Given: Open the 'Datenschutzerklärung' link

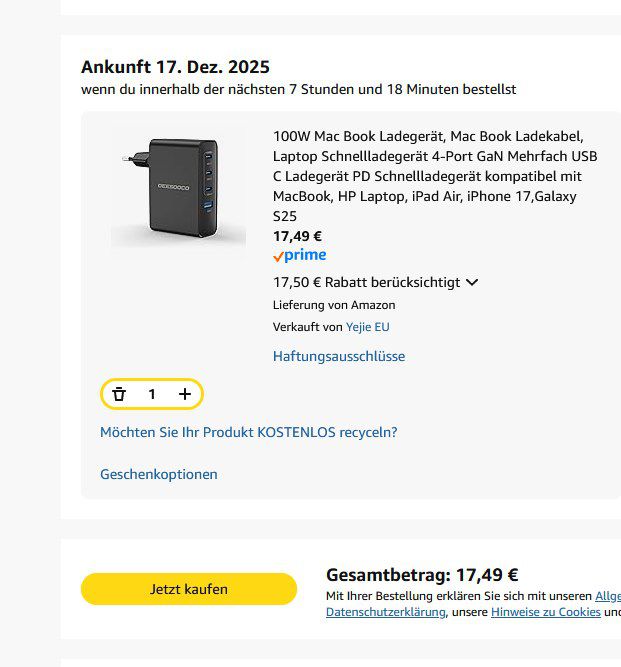Looking at the screenshot, I should point(385,612).
